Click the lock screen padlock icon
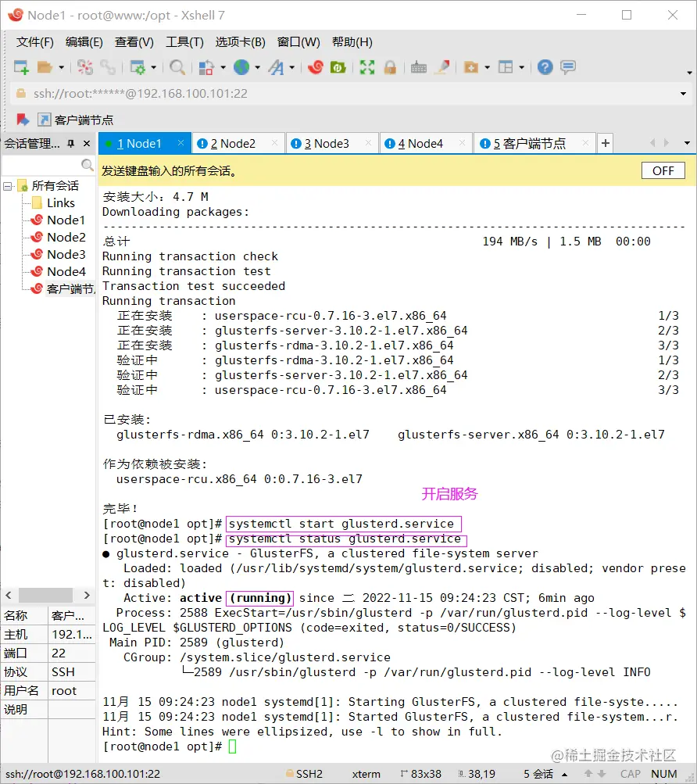The height and width of the screenshot is (784, 697). (x=390, y=67)
